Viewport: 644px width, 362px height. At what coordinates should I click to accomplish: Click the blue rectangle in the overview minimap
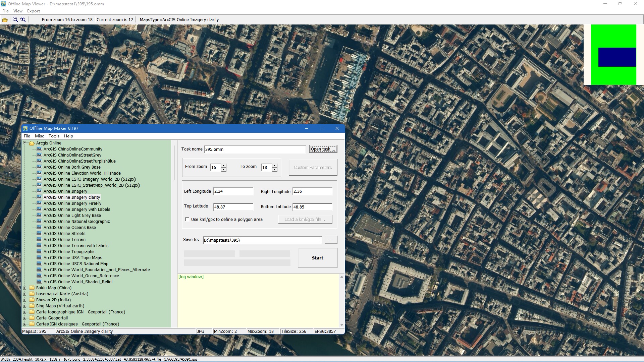pyautogui.click(x=617, y=57)
